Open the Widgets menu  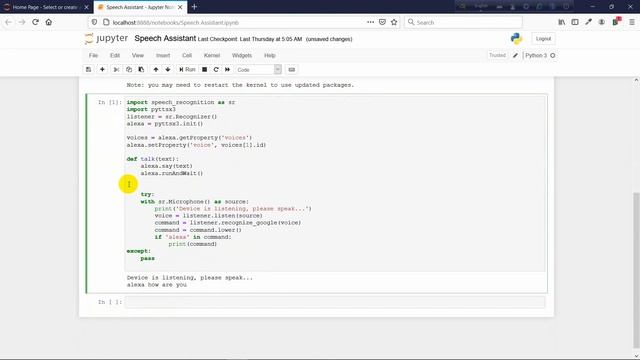point(242,56)
